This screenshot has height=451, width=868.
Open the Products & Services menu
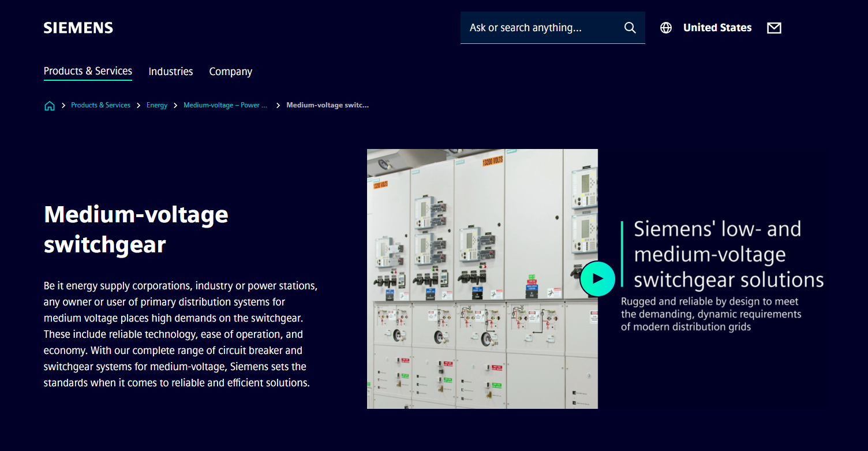click(x=88, y=72)
